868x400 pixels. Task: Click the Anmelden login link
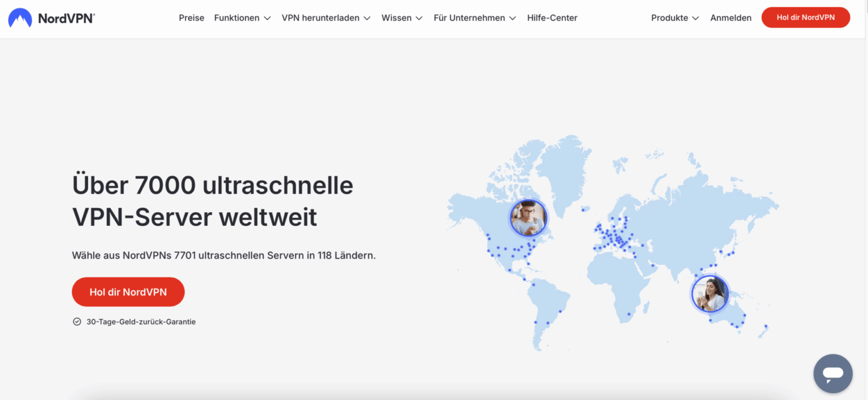click(731, 18)
